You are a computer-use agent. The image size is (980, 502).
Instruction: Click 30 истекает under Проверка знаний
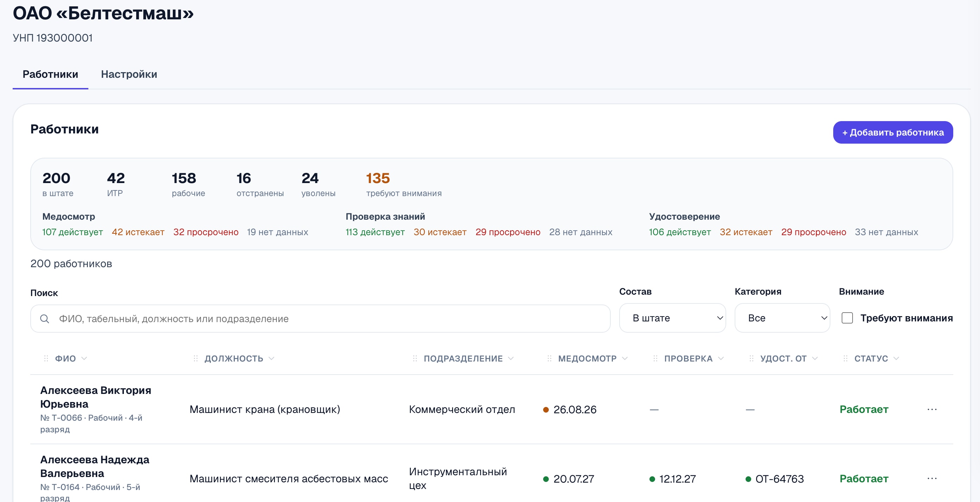click(x=440, y=232)
